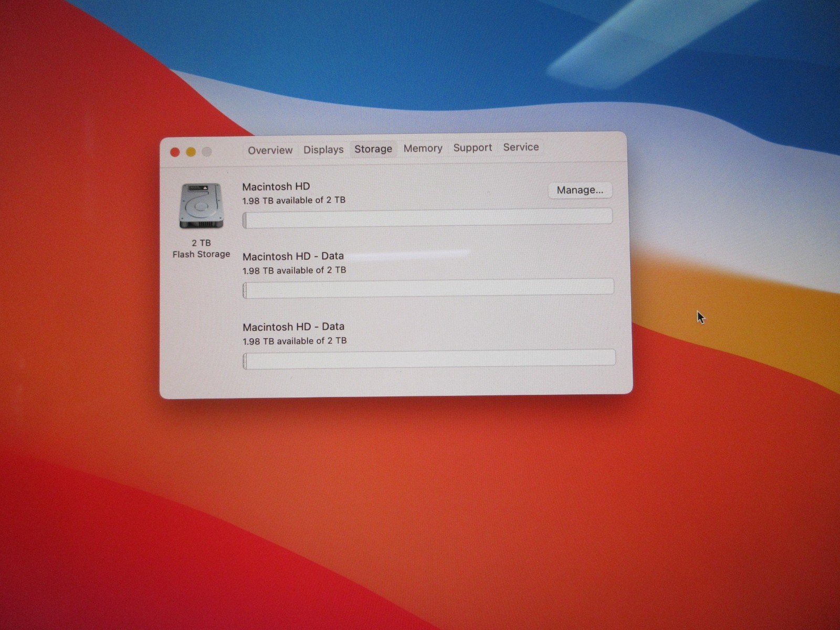The image size is (840, 630).
Task: Click the grayed-out zoom window button
Action: point(207,152)
